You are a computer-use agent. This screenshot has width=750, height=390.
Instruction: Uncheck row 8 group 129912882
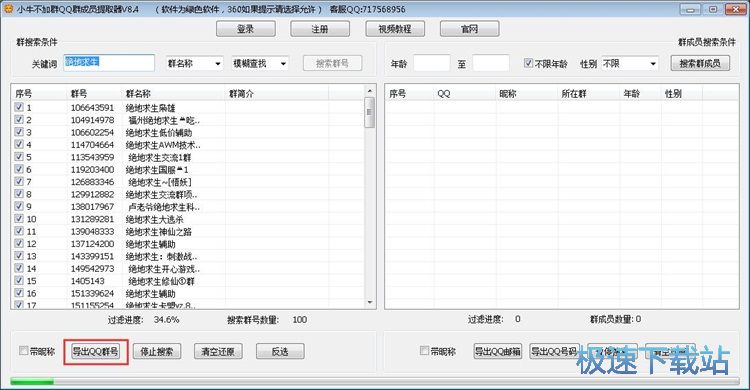pos(19,194)
